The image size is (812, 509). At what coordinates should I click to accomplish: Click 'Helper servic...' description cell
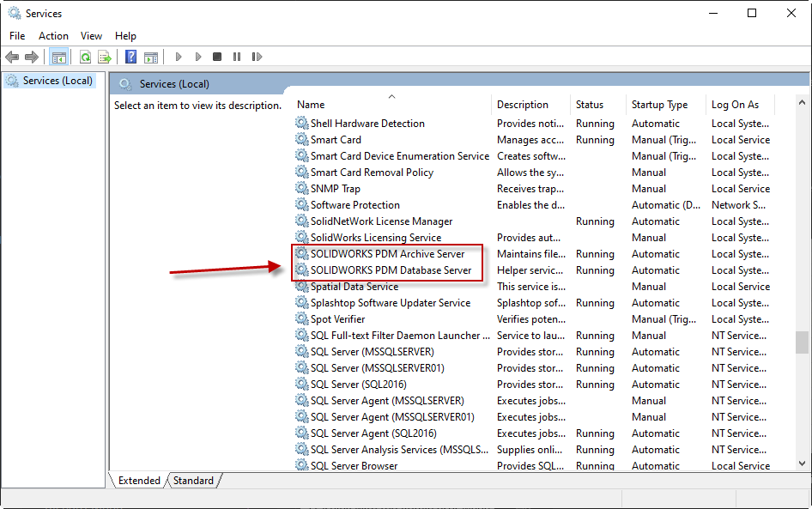[x=530, y=270]
